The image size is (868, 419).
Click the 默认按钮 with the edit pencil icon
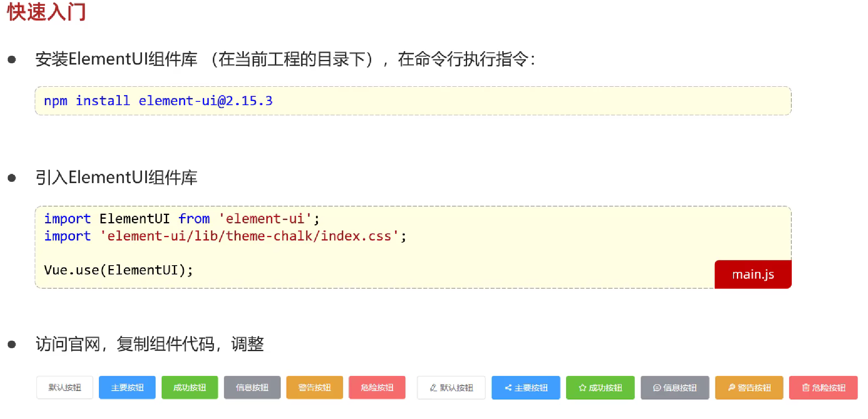pyautogui.click(x=451, y=388)
